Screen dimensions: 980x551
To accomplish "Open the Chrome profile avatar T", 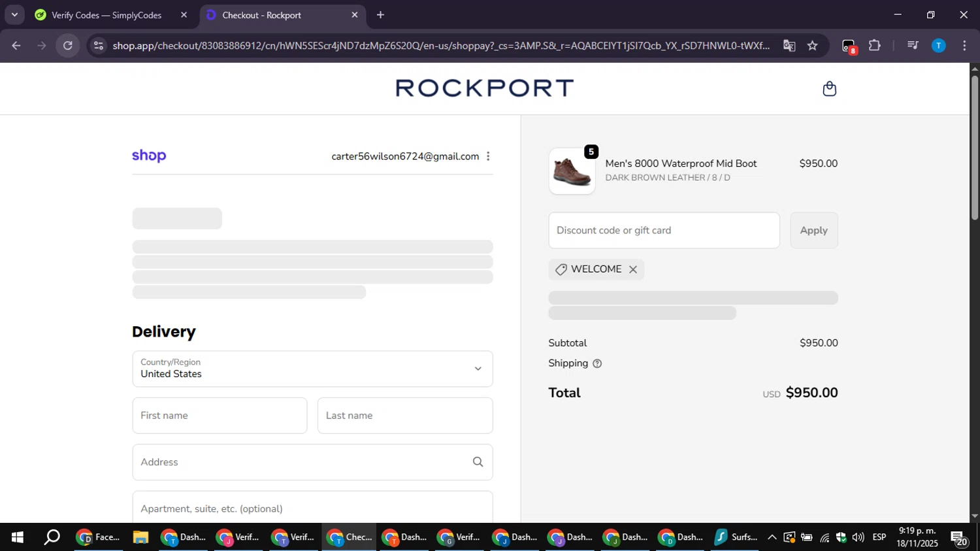I will 939,46.
